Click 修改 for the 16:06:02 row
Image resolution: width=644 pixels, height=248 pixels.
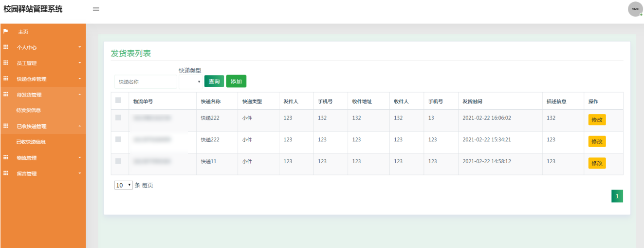pyautogui.click(x=597, y=120)
